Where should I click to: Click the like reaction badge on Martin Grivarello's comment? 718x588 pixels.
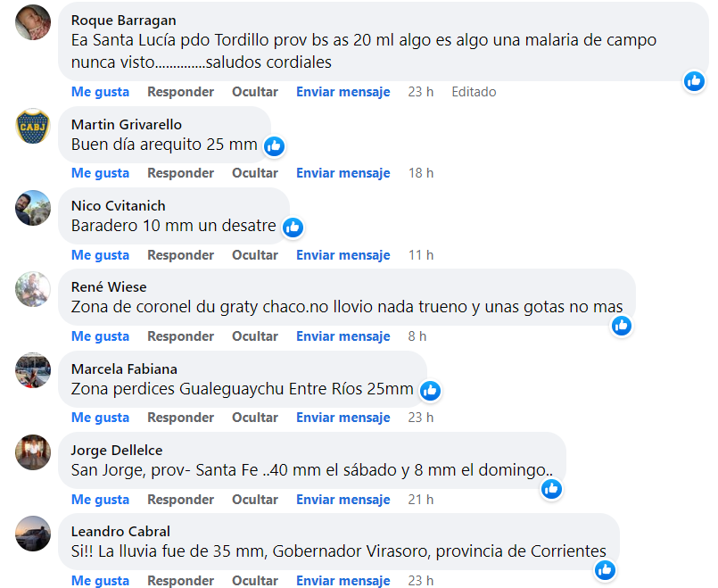pos(274,145)
